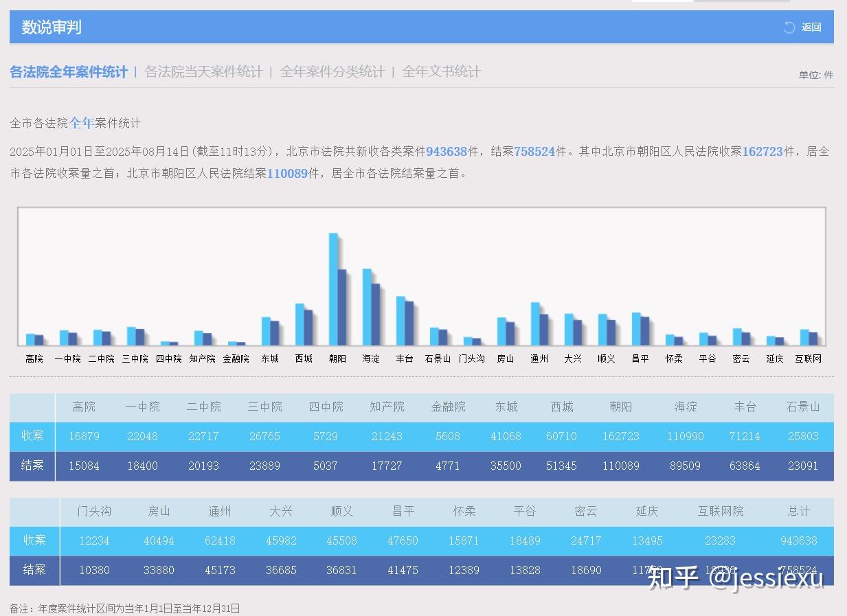Click 石景山 收案 cell 25803
This screenshot has height=616, width=847.
coord(803,436)
